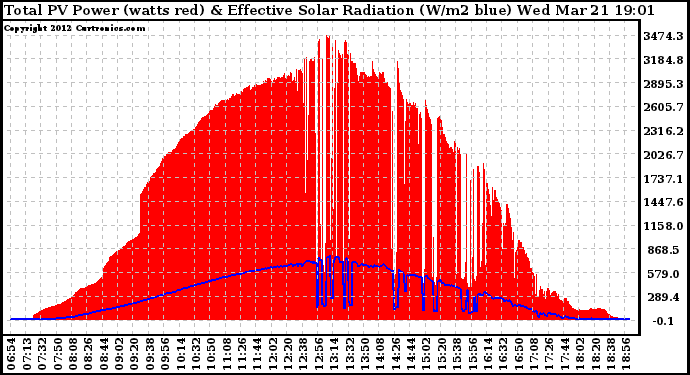Click the 15:56 time label
The image size is (690, 375).
[x=473, y=354]
